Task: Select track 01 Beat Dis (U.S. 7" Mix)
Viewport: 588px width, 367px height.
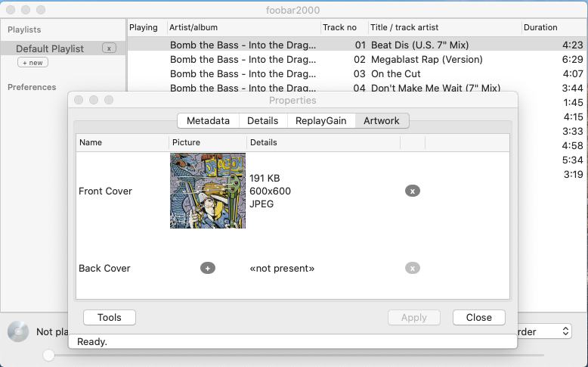Action: click(x=357, y=45)
